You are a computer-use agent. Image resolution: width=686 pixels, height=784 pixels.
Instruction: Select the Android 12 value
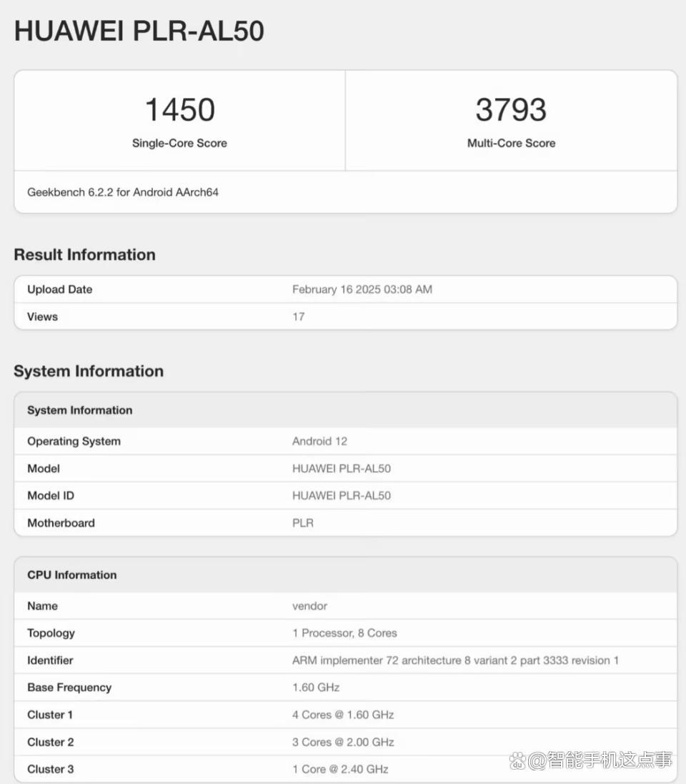tap(319, 442)
